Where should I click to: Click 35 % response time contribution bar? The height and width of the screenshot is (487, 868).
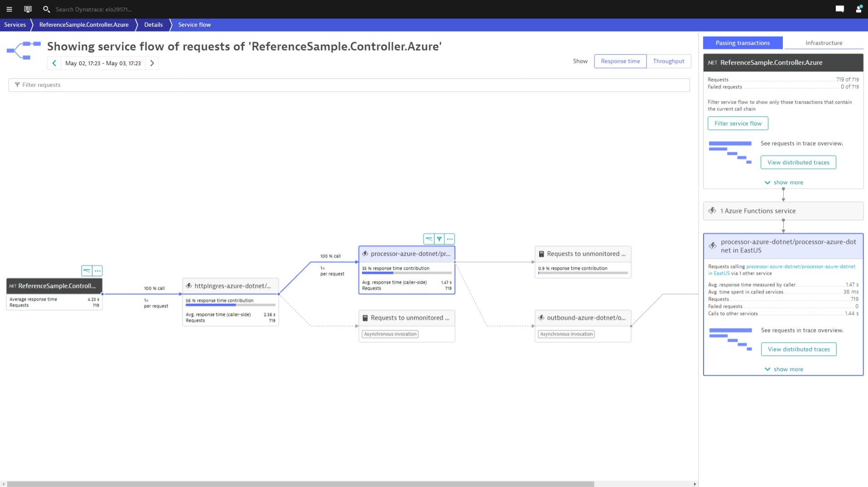click(406, 273)
